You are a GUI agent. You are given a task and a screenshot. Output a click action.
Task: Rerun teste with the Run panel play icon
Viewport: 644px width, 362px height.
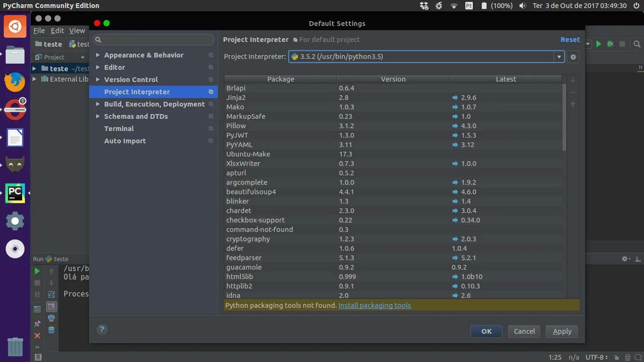click(x=37, y=271)
